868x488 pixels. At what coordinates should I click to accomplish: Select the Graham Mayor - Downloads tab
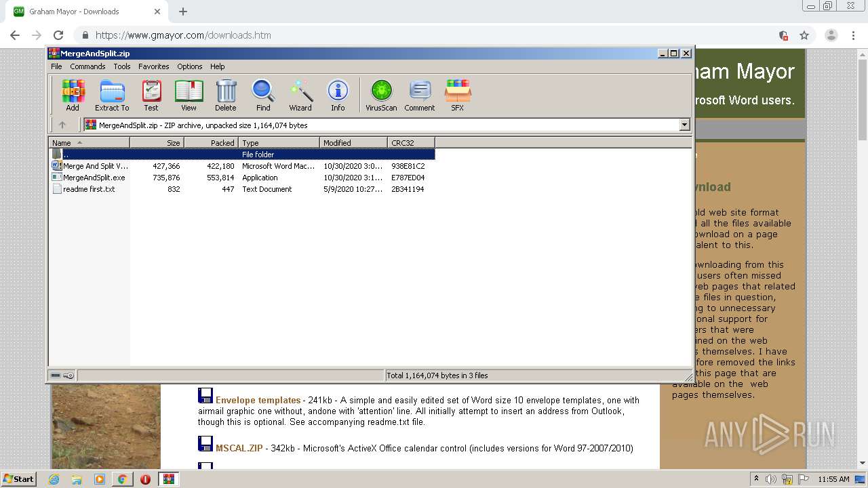86,12
